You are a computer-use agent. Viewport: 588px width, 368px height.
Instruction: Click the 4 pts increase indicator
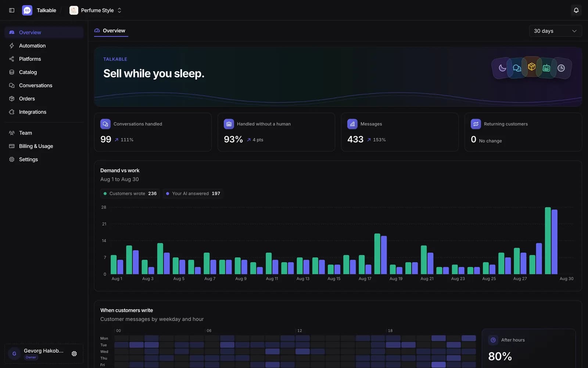pos(255,140)
